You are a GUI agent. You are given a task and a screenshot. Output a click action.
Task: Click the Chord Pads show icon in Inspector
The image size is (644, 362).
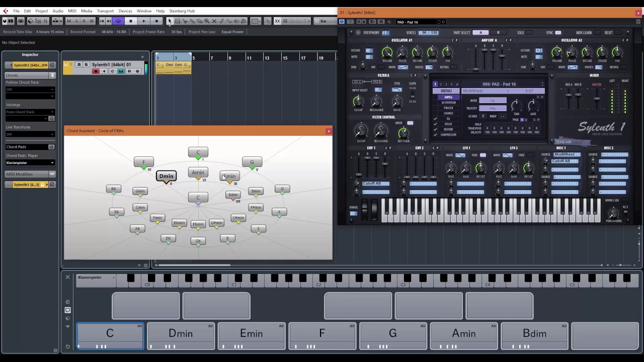[51, 147]
